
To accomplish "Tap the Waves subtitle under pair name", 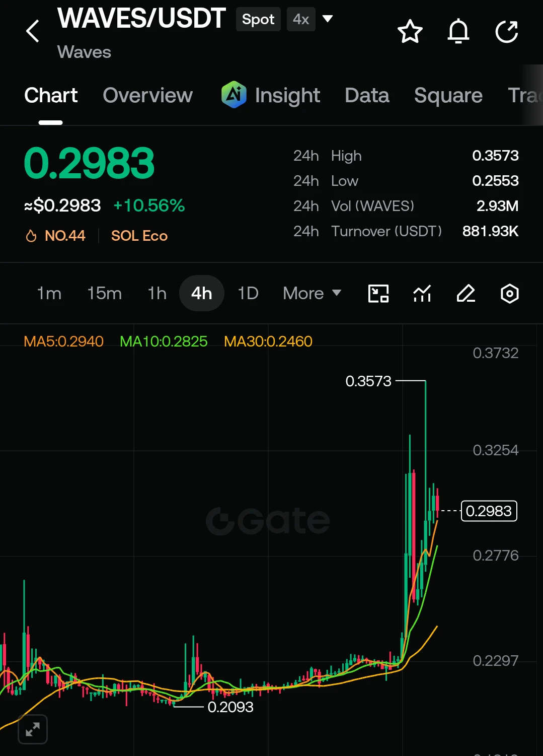I will pos(84,52).
